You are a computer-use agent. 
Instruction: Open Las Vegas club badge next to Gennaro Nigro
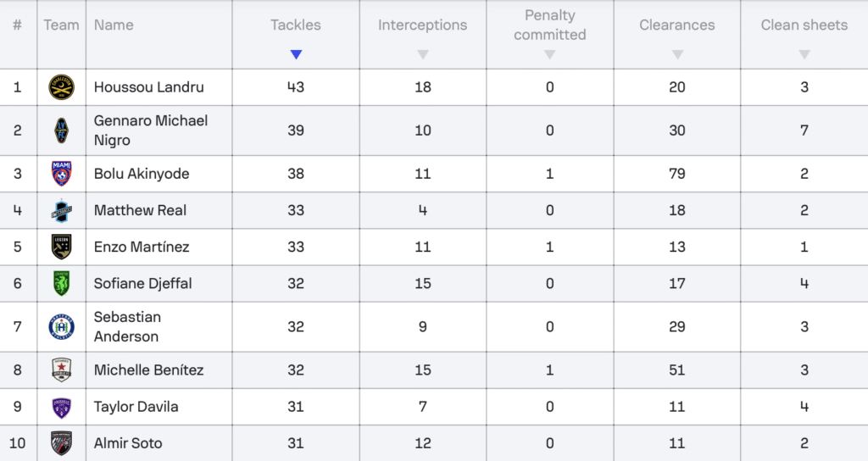61,131
